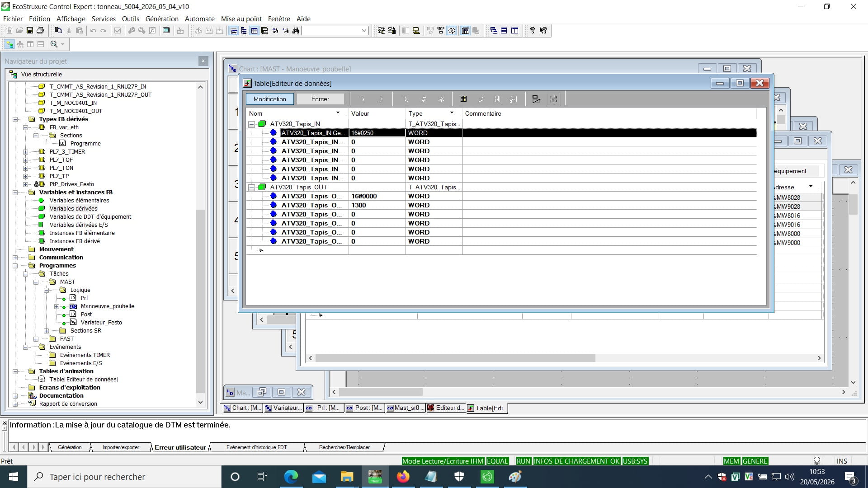Cascade windows using the toolbar icon
The image size is (868, 488).
pos(494,31)
